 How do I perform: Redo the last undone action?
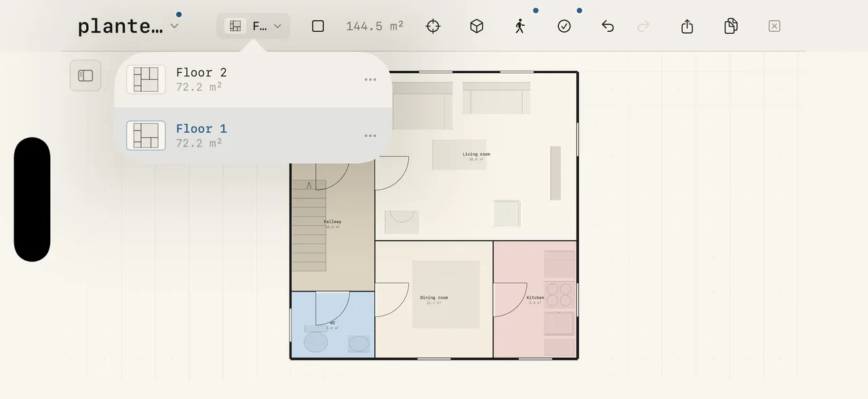[x=644, y=26]
